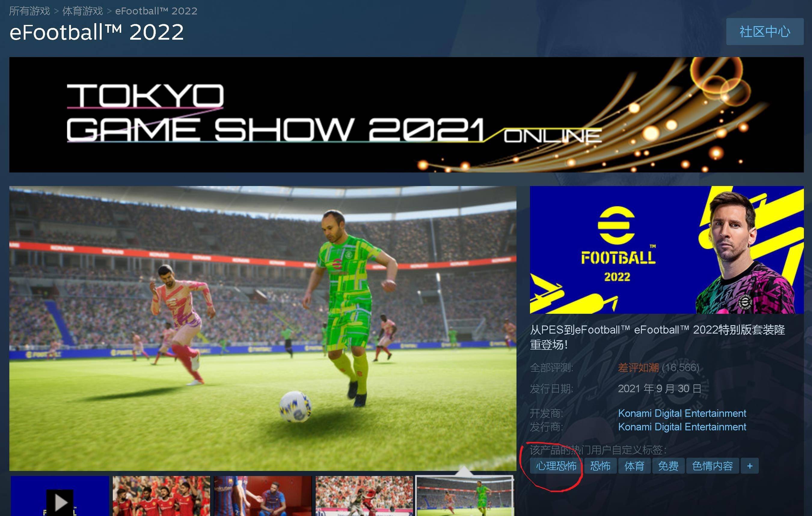Select the red-kit team celebration thumbnail
The width and height of the screenshot is (812, 516).
click(x=161, y=496)
